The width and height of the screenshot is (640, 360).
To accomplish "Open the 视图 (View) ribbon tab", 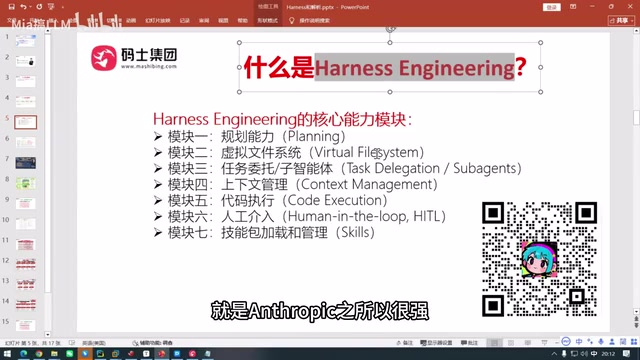I will [223, 20].
